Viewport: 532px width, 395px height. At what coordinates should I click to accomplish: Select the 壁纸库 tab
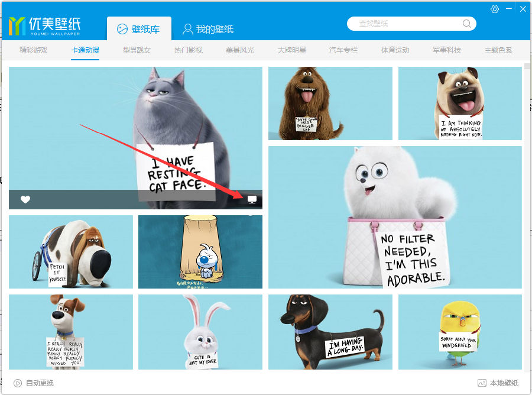pos(139,29)
